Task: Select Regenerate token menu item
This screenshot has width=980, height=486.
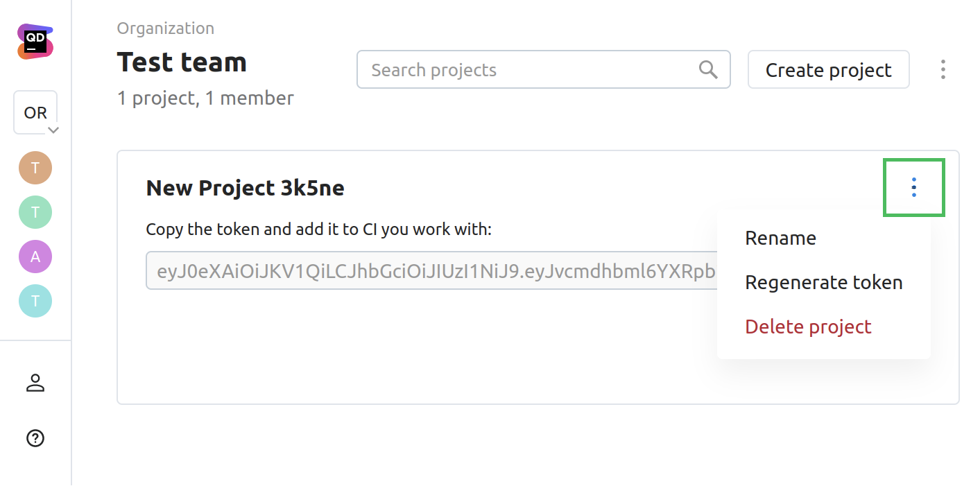Action: (x=823, y=283)
